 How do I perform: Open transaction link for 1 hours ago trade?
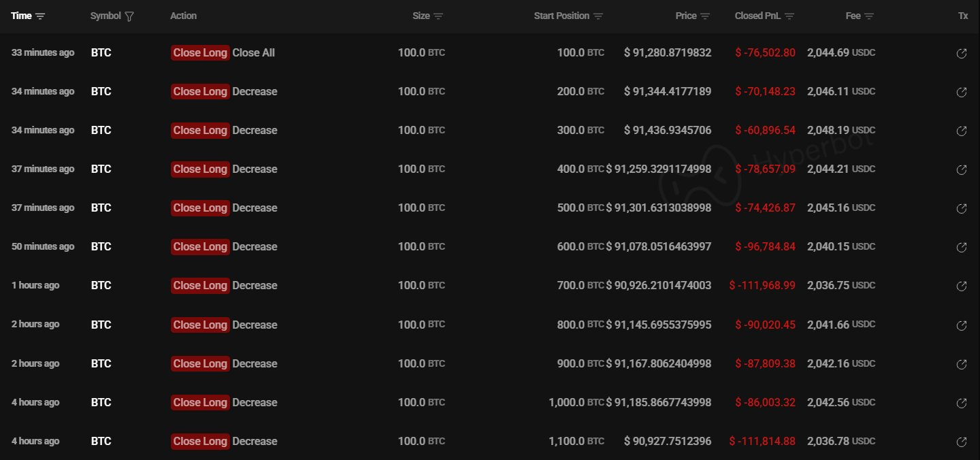962,286
